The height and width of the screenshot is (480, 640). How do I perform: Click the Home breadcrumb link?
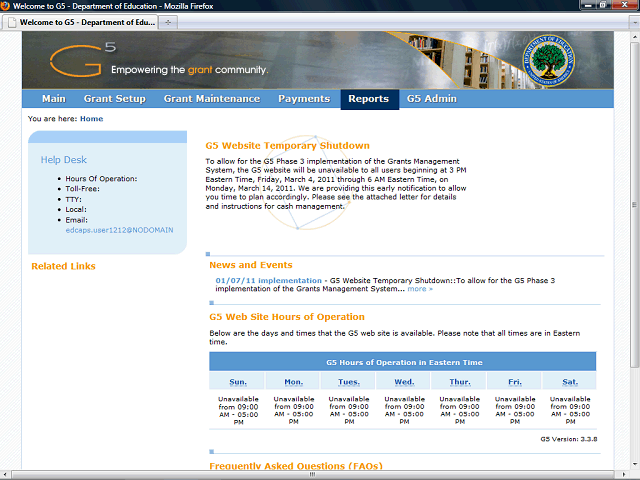click(x=91, y=119)
